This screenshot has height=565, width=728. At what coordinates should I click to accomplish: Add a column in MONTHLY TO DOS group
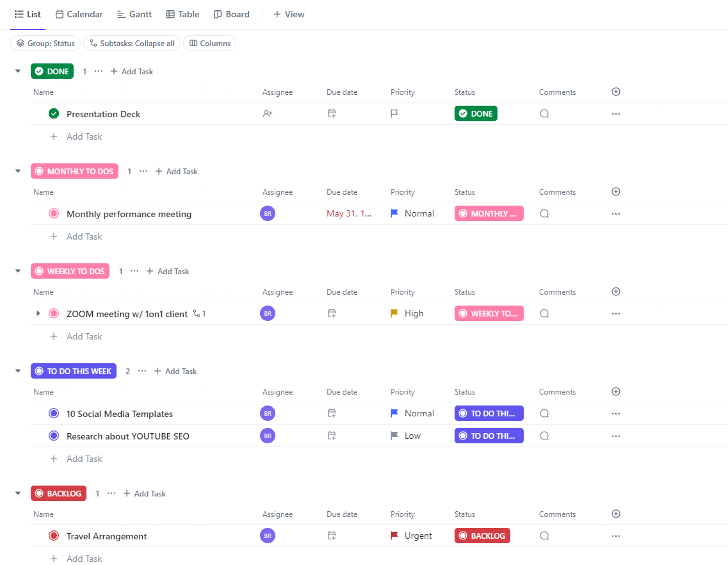(x=616, y=192)
